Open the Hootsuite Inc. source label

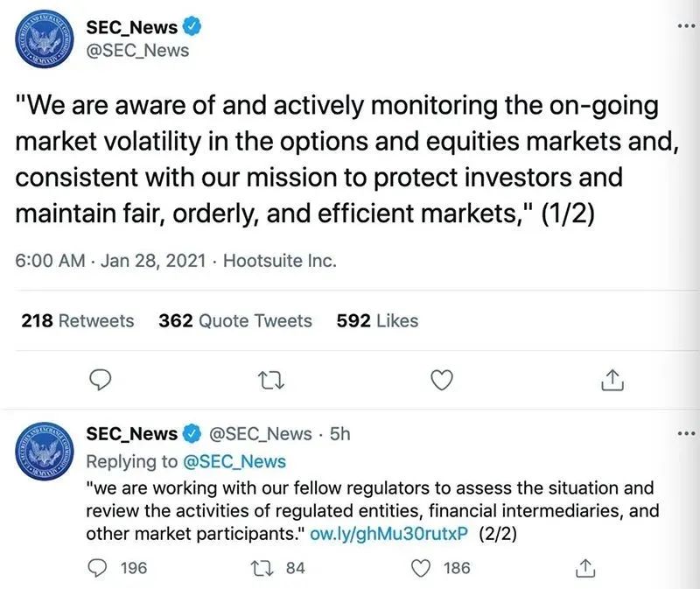click(279, 261)
